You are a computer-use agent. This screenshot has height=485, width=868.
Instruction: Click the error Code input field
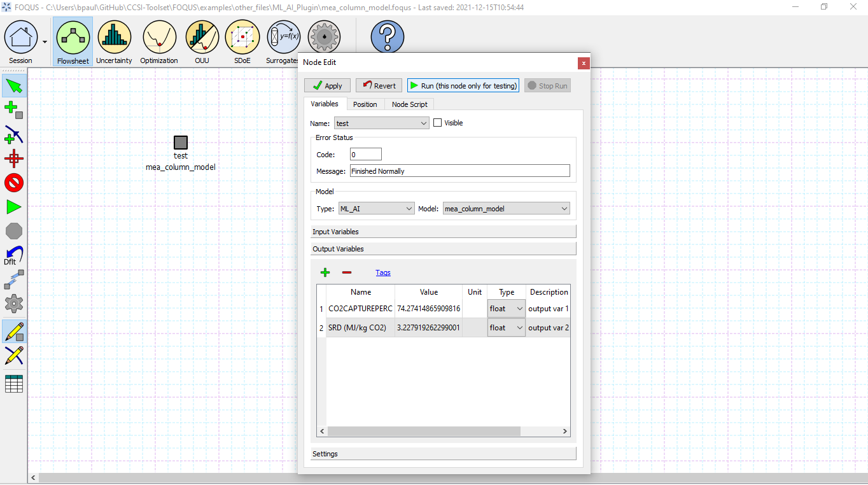tap(366, 154)
